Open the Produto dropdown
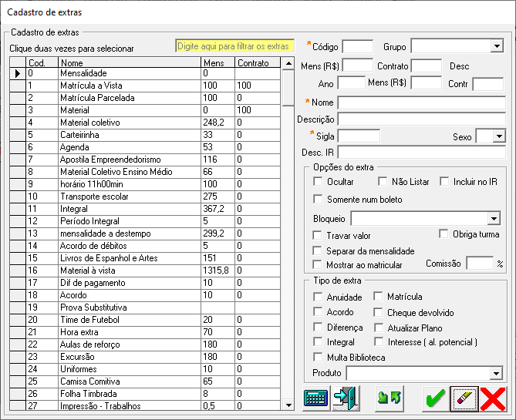Image resolution: width=516 pixels, height=420 pixels. click(x=496, y=373)
